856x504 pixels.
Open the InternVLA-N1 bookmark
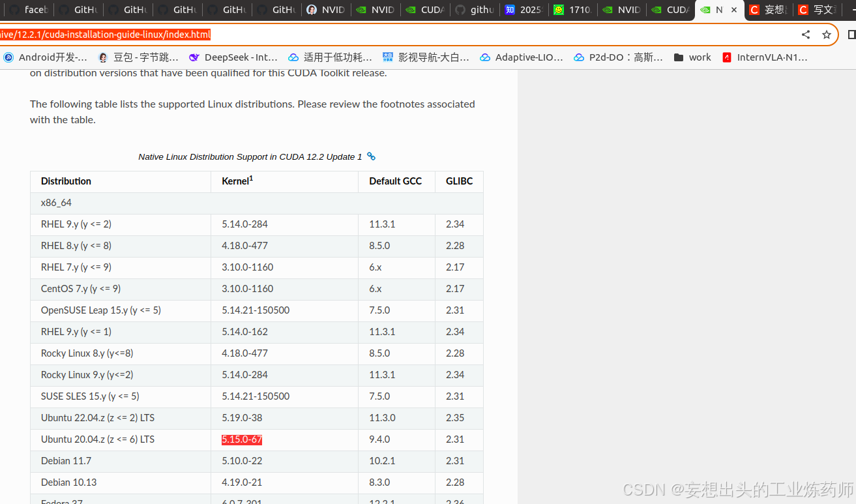[765, 57]
